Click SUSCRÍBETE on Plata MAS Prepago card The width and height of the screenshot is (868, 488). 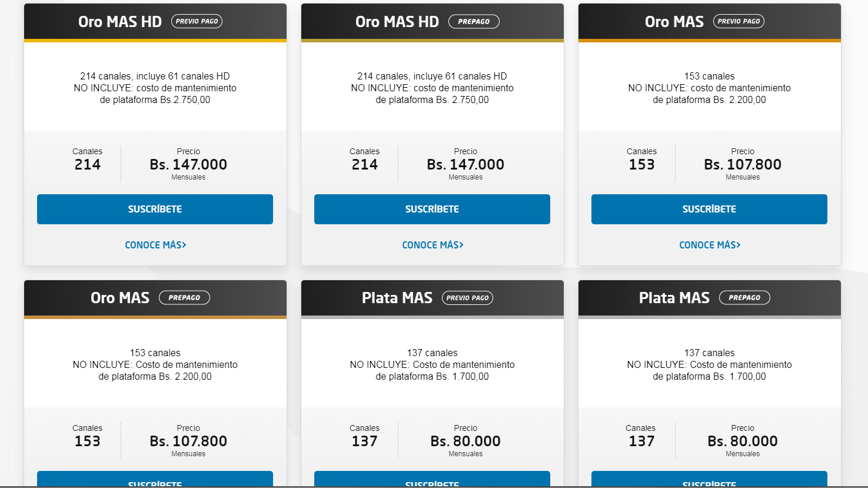709,480
